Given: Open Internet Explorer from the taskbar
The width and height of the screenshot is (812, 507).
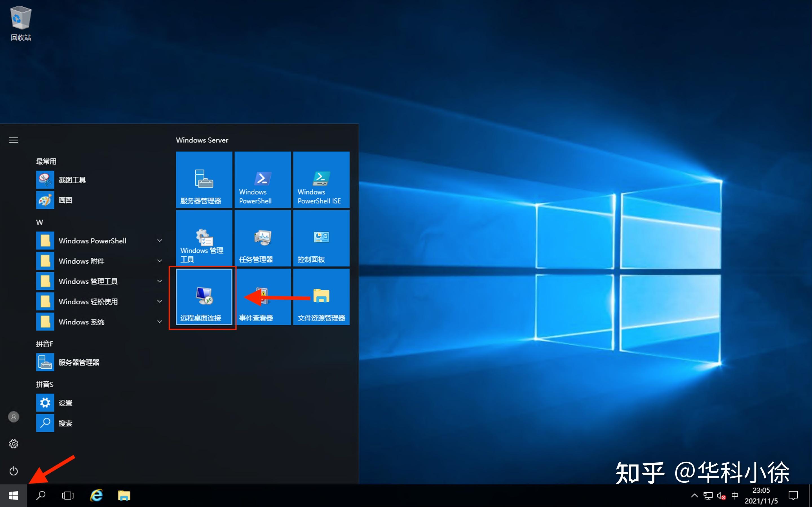Looking at the screenshot, I should click(x=96, y=496).
